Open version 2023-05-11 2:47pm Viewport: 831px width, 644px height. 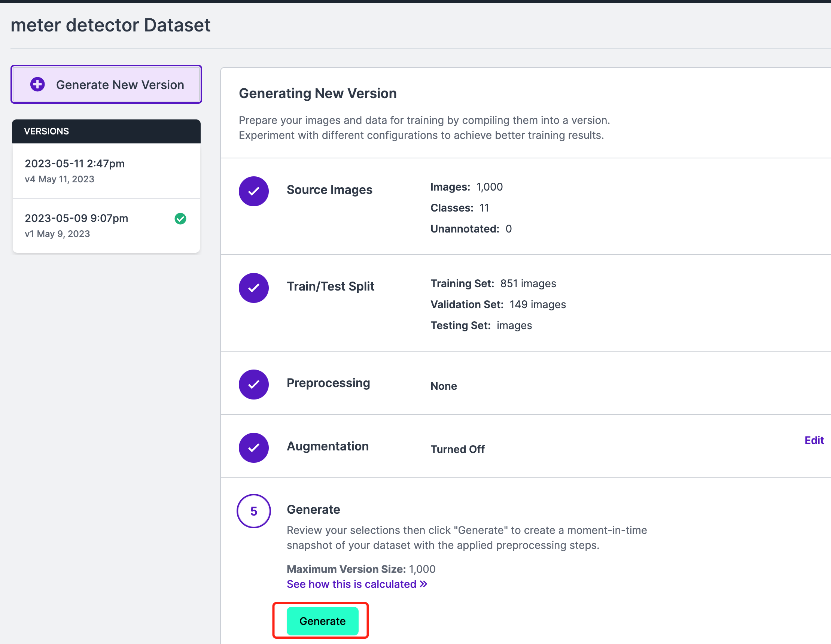(106, 171)
